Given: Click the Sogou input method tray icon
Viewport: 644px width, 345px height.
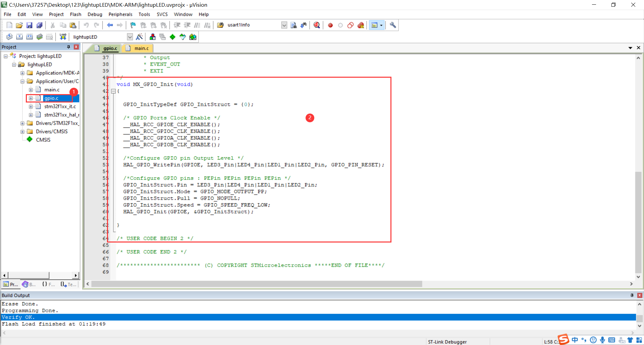Looking at the screenshot, I should [x=563, y=339].
